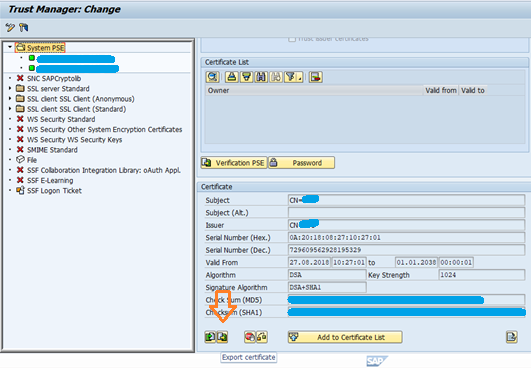Expand the SSL server Standard node
The height and width of the screenshot is (368, 531).
(x=10, y=88)
